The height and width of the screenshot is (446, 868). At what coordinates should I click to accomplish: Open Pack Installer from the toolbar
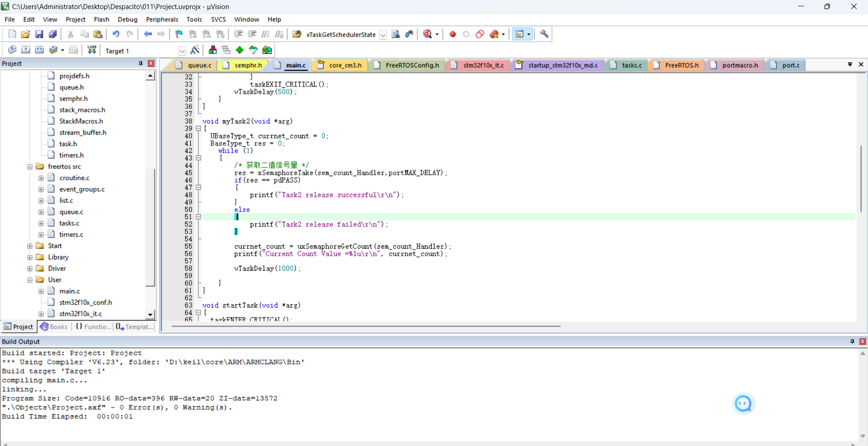point(267,50)
